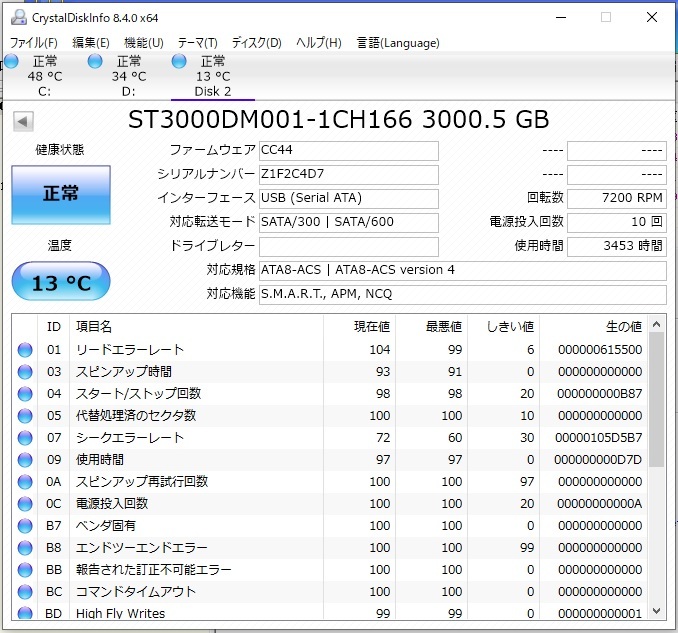678x633 pixels.
Task: Click status orb of attribute 03 row
Action: coord(25,372)
